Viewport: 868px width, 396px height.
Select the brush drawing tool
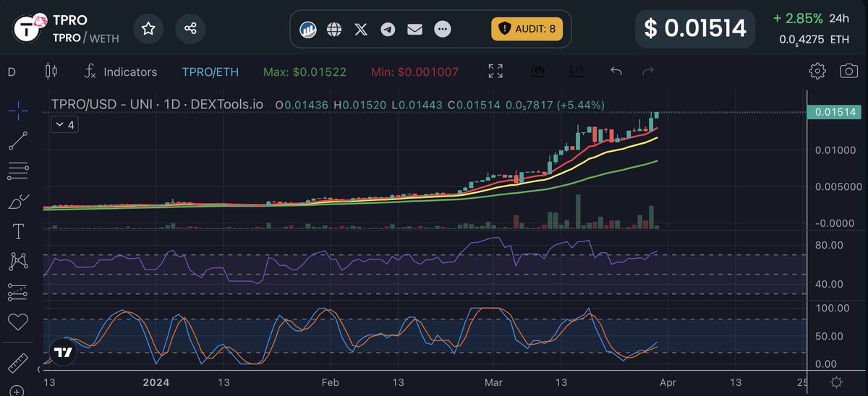pyautogui.click(x=18, y=202)
